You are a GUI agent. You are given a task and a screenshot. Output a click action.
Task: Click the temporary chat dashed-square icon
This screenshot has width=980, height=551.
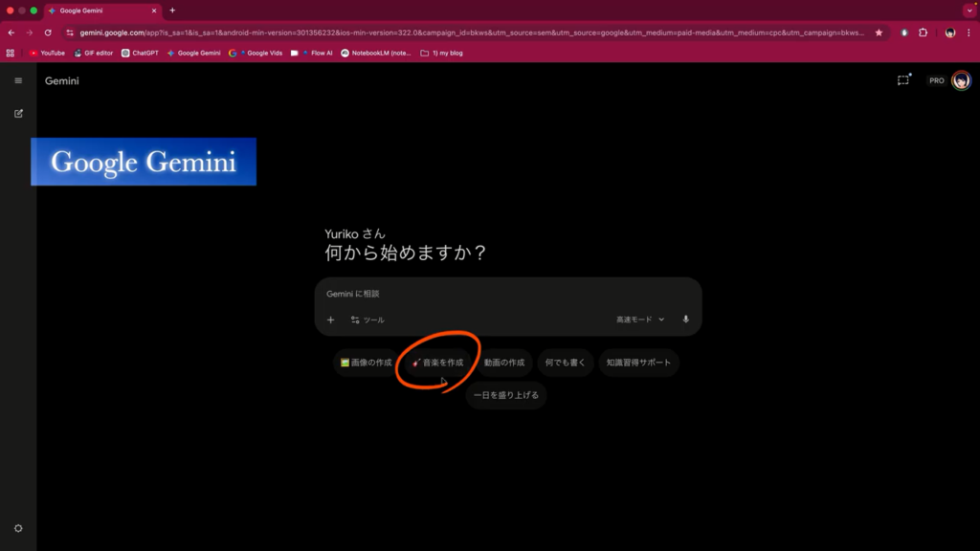(x=902, y=81)
